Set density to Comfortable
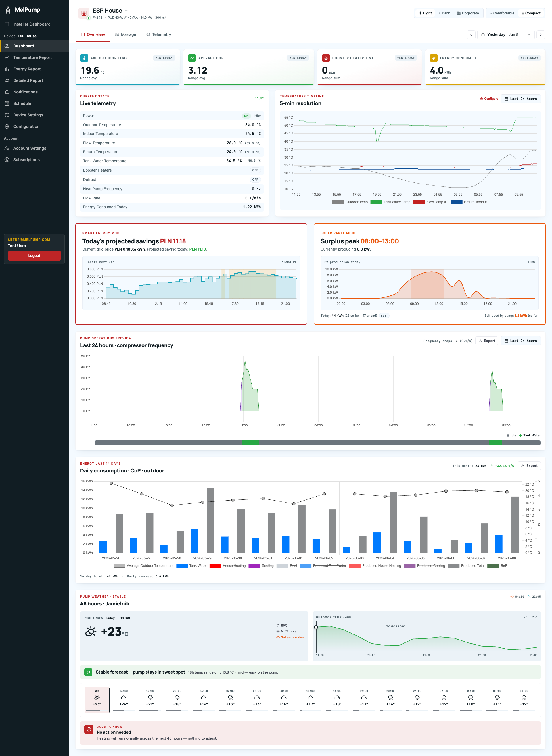The width and height of the screenshot is (552, 756). click(502, 13)
